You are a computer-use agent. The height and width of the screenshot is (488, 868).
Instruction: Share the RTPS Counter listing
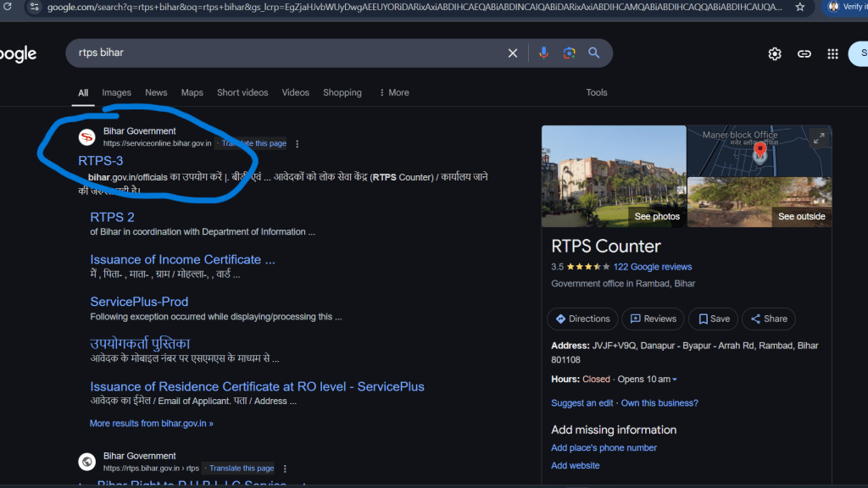(x=769, y=319)
